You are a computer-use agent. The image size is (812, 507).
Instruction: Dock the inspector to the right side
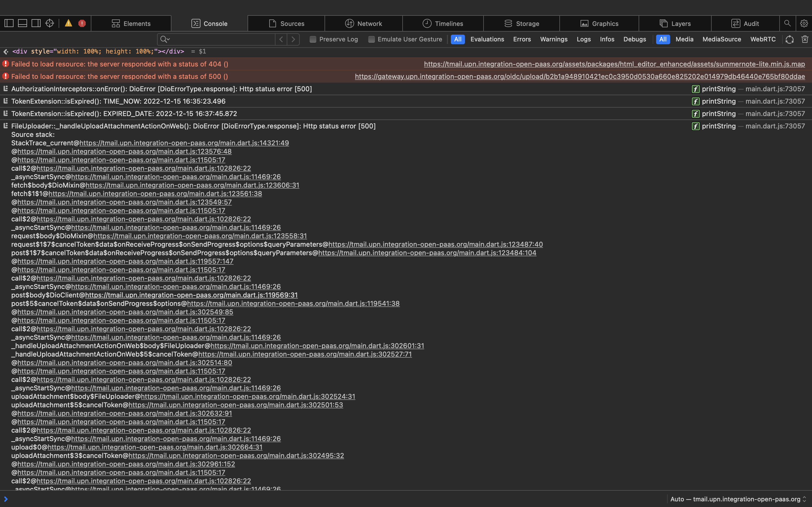pos(36,23)
